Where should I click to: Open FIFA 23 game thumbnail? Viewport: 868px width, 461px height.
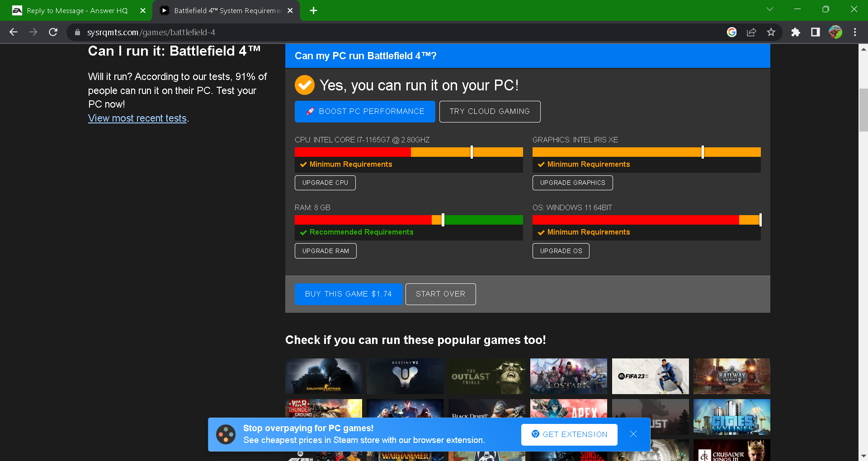[x=651, y=376]
